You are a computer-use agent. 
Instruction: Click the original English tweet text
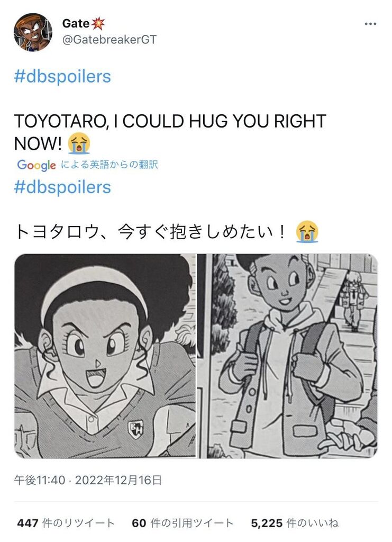[x=170, y=132]
